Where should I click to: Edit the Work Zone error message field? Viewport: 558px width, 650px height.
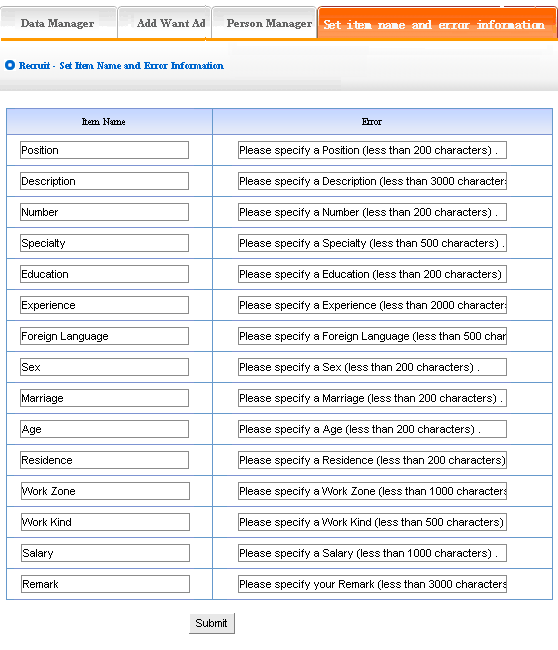click(x=372, y=491)
